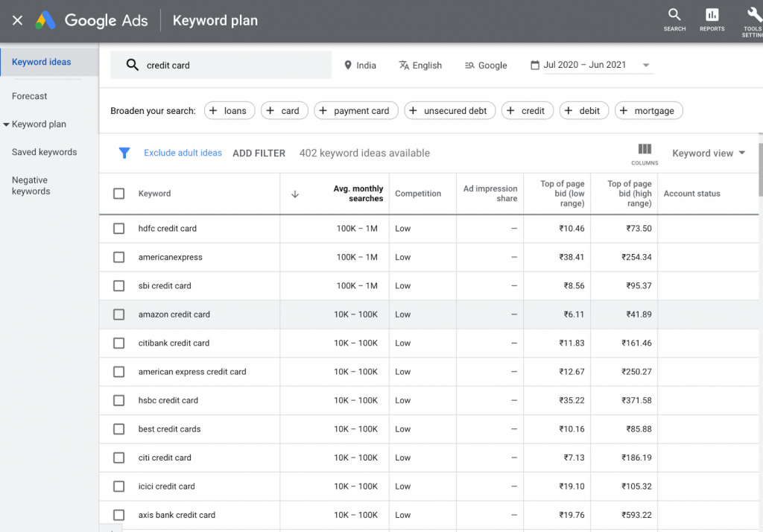Change the English language setting
The width and height of the screenshot is (763, 532).
coord(420,66)
